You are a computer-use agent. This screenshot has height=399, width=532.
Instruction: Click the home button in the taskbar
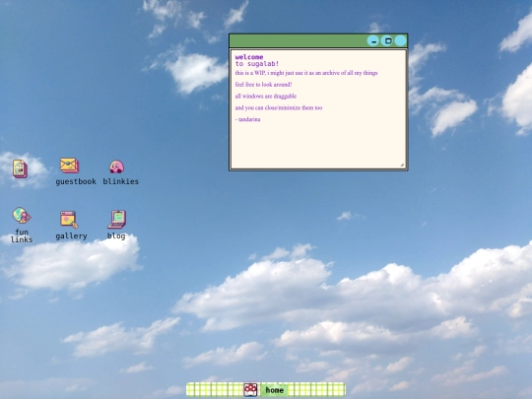(275, 390)
